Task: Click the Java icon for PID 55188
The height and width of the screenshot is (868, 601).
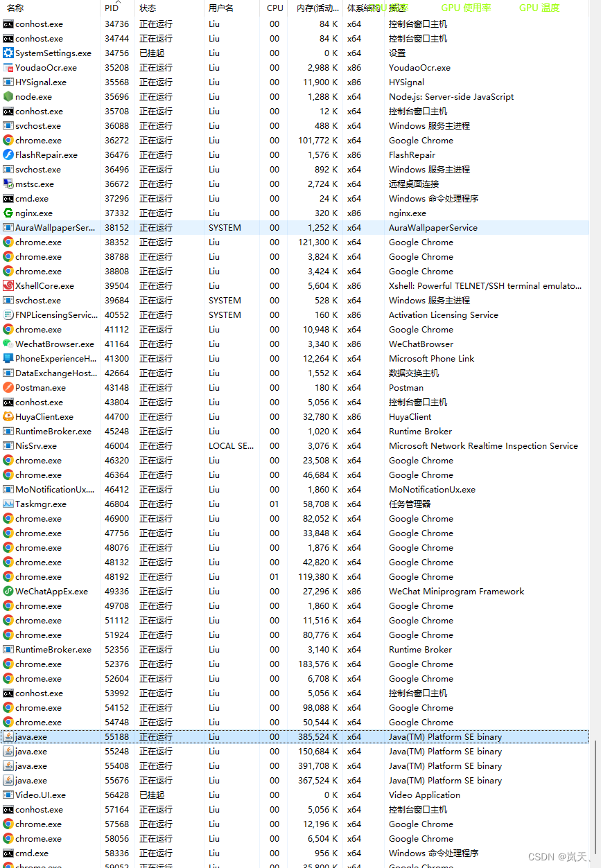Action: pyautogui.click(x=8, y=737)
